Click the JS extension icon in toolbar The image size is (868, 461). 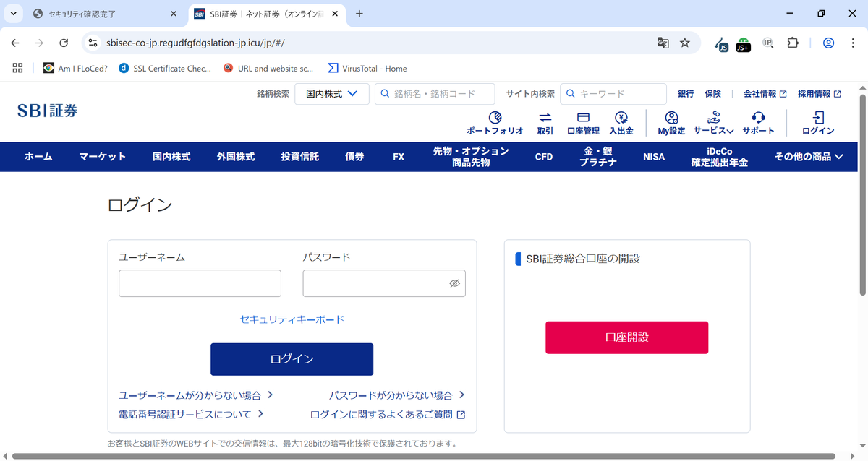click(x=721, y=43)
